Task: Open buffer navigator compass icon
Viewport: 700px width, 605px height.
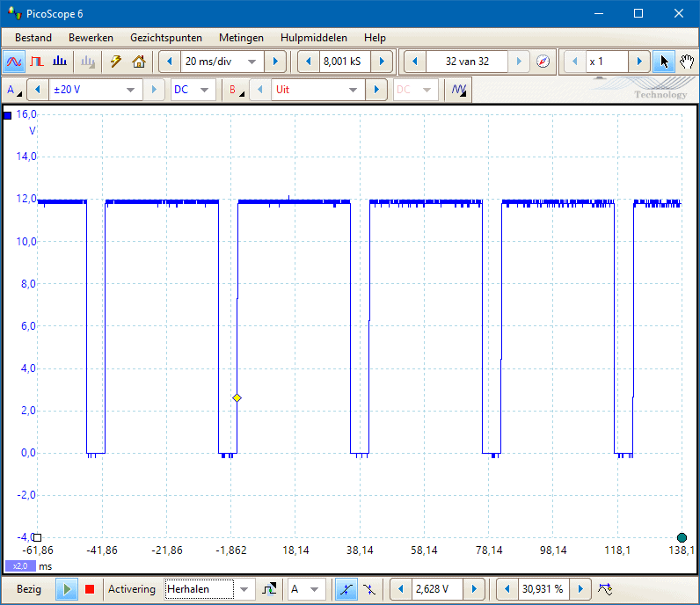Action: [x=543, y=62]
